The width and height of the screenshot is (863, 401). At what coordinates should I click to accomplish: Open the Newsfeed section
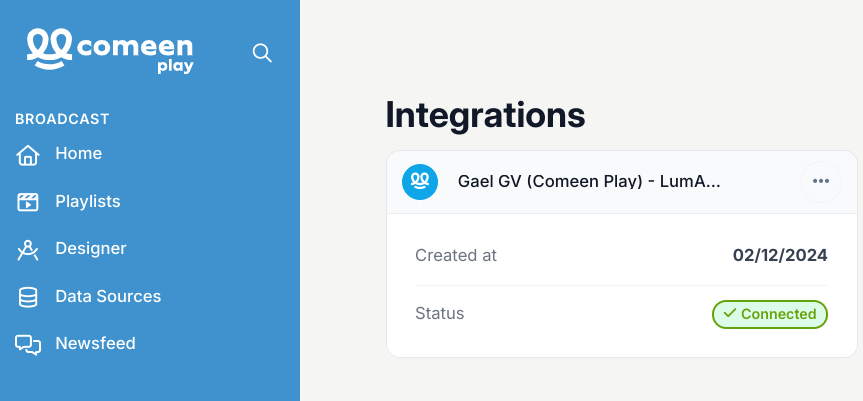coord(95,344)
